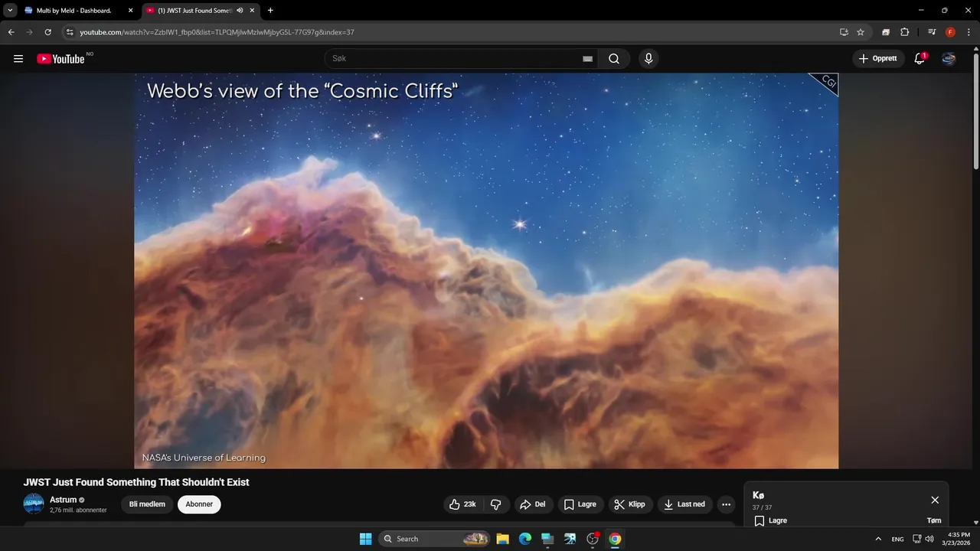This screenshot has width=980, height=551.
Task: Show hidden system tray icons chevron
Action: [878, 539]
